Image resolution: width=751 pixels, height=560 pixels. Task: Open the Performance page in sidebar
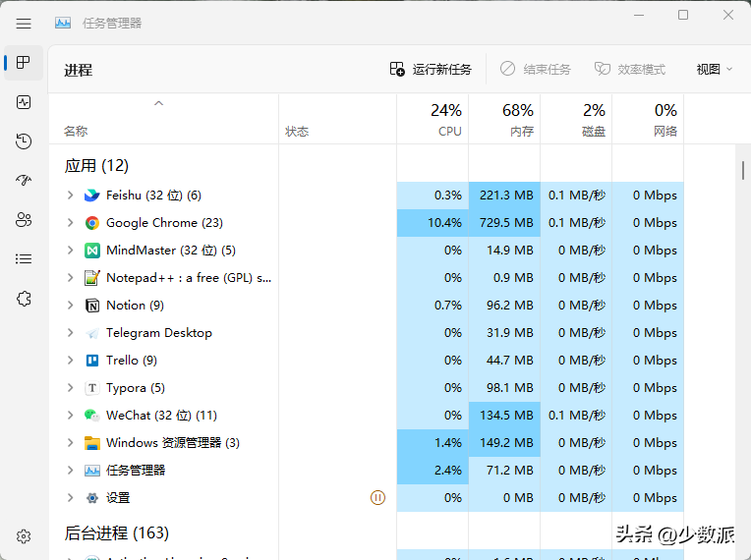point(24,102)
